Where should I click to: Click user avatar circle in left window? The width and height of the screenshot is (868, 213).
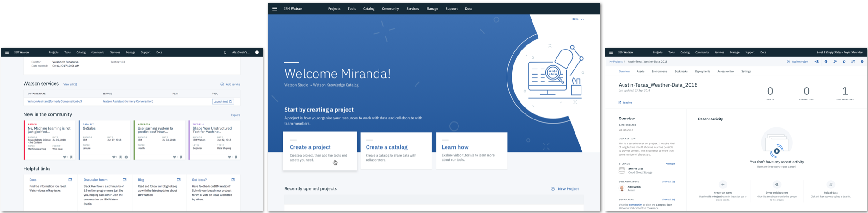(257, 52)
